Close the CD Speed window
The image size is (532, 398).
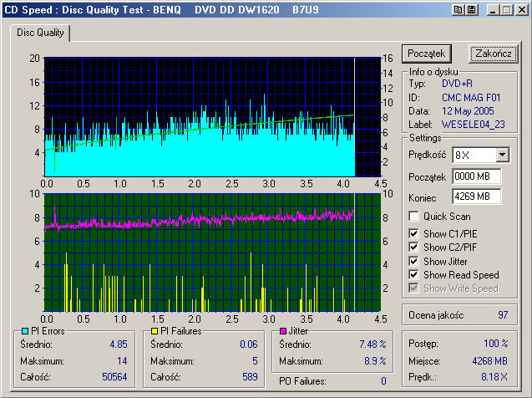coord(521,10)
